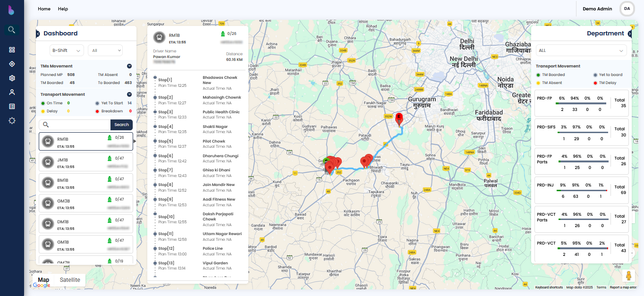Collapse the TMs Movement section

point(129,67)
